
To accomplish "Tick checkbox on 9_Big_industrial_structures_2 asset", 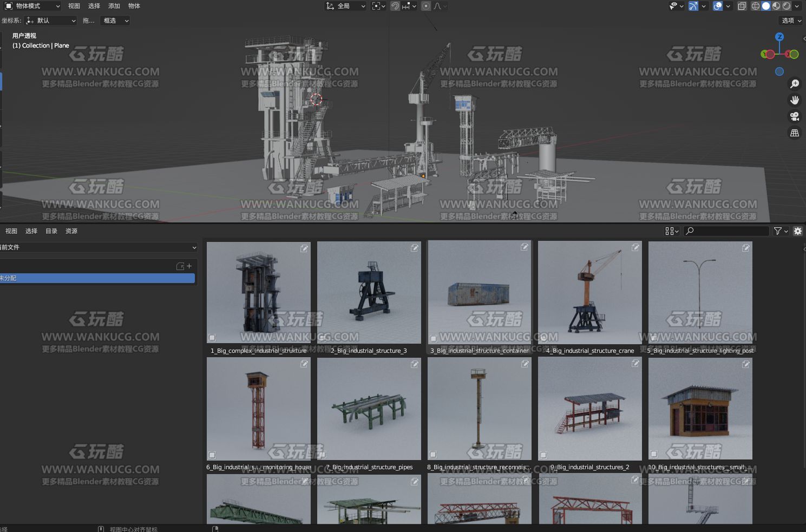I will point(543,455).
